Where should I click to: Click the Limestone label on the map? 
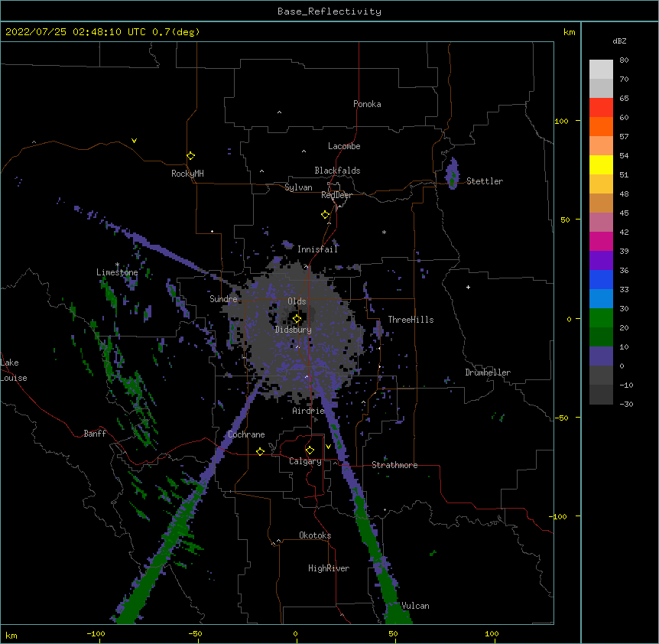[117, 272]
